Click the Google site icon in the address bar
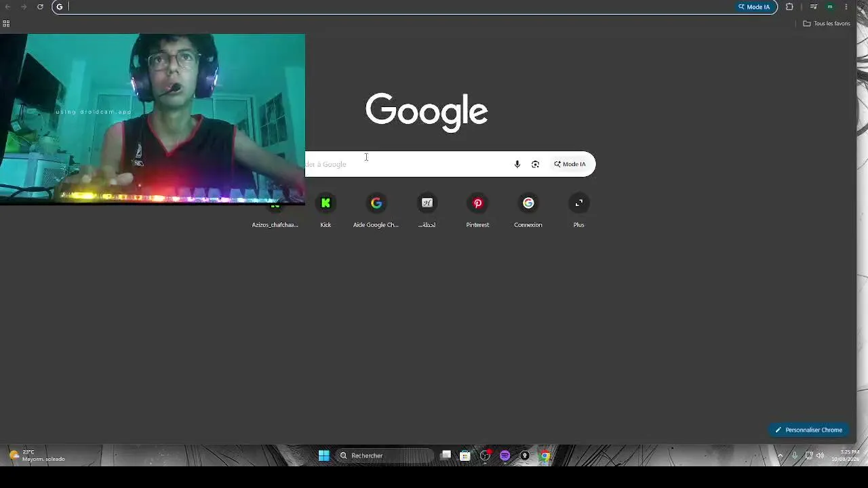 coord(60,7)
